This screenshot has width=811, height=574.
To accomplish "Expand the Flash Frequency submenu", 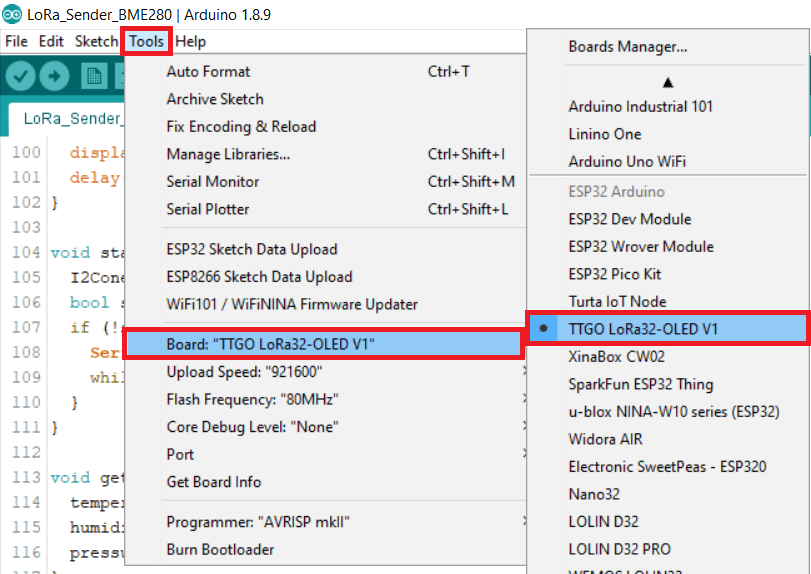I will [x=252, y=399].
